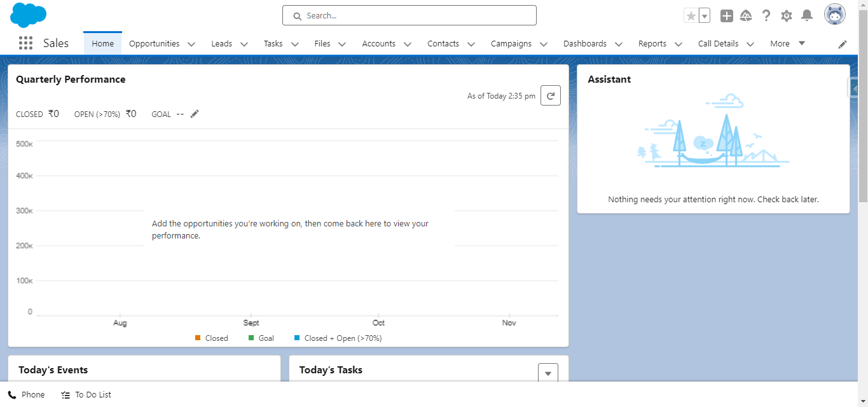Click the Salesforce cloud logo
Screen dimensions: 868x407
point(28,15)
